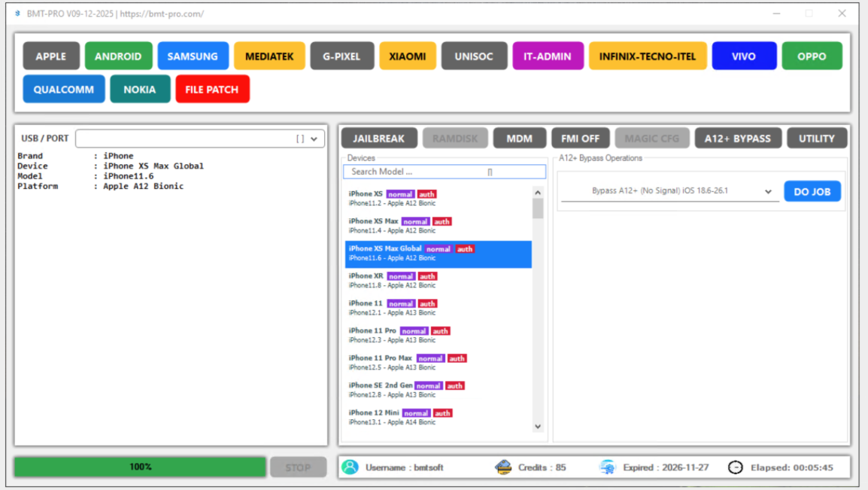Select the G-PIXEL section
Screen dimensions: 868x490
pyautogui.click(x=341, y=56)
